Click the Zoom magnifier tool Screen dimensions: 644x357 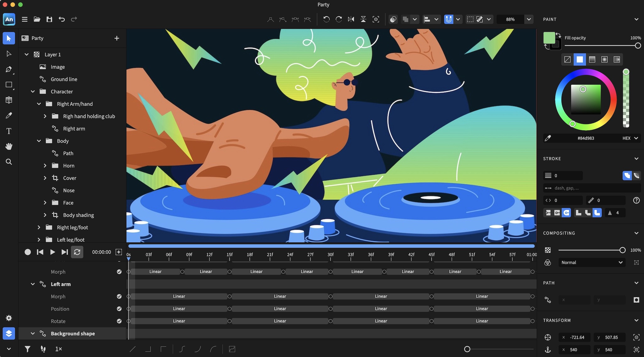click(x=9, y=162)
